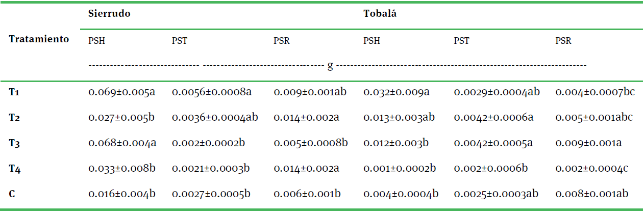Screen dimensions: 644x212
Task: Click cell value 0.032±0.009a
Action: [x=397, y=92]
